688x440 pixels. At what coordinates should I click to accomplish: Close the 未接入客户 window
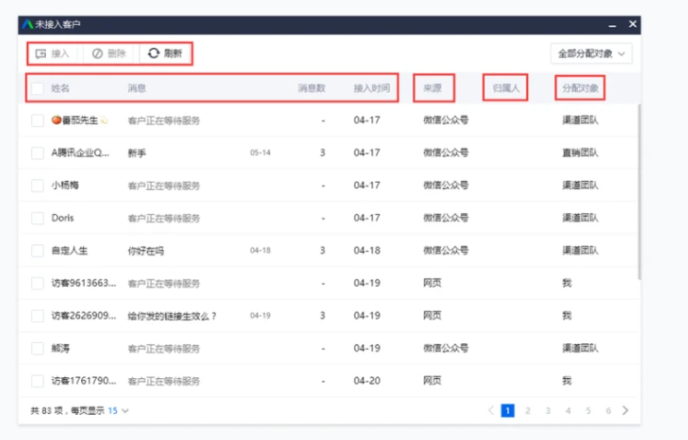click(x=632, y=24)
